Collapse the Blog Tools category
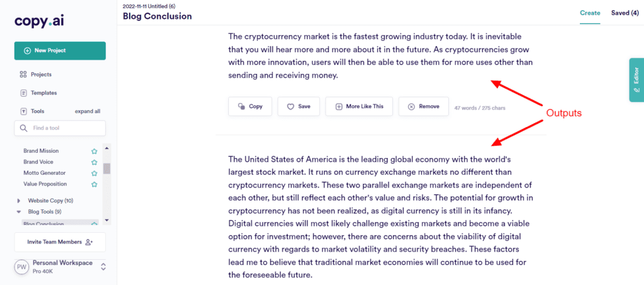The width and height of the screenshot is (644, 285). pyautogui.click(x=19, y=211)
